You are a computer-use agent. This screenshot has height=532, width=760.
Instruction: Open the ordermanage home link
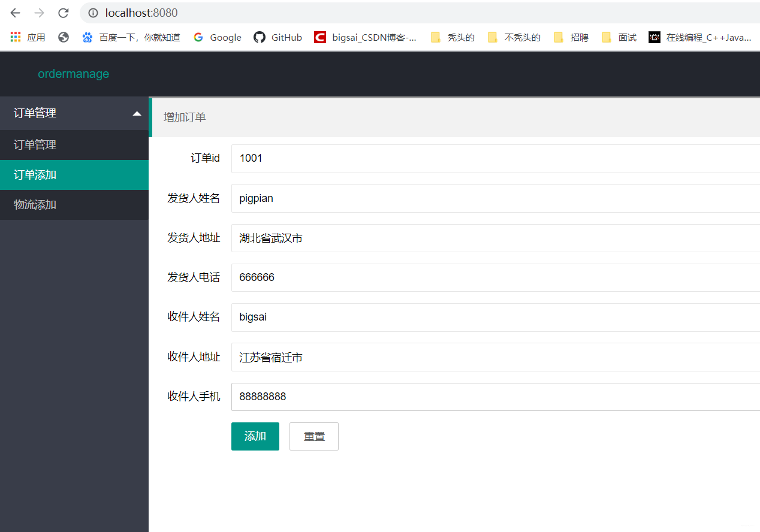73,73
